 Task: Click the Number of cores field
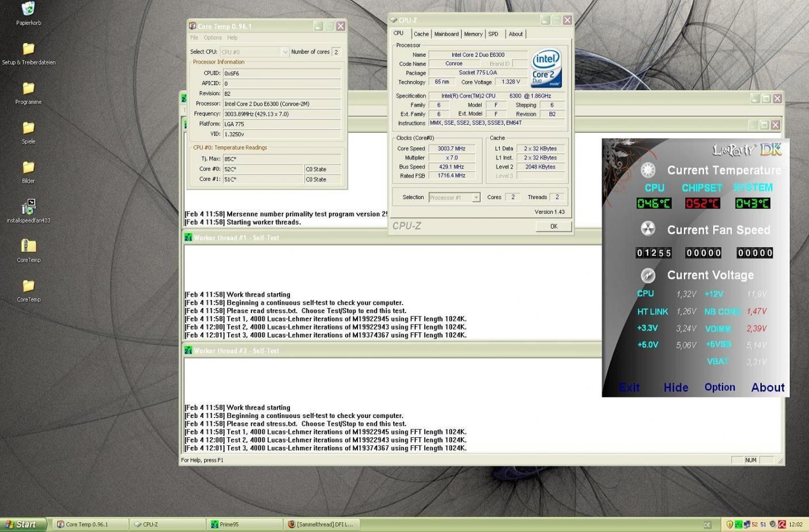tap(336, 52)
